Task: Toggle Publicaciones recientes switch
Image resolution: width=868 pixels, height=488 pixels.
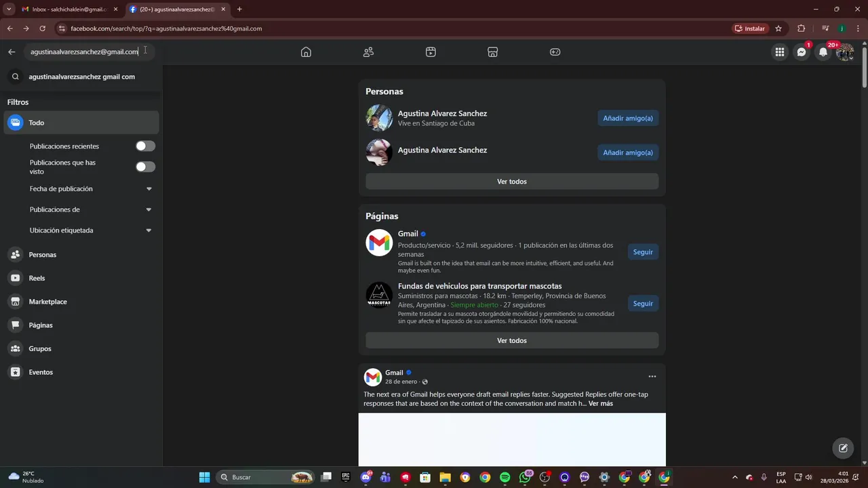Action: click(145, 146)
